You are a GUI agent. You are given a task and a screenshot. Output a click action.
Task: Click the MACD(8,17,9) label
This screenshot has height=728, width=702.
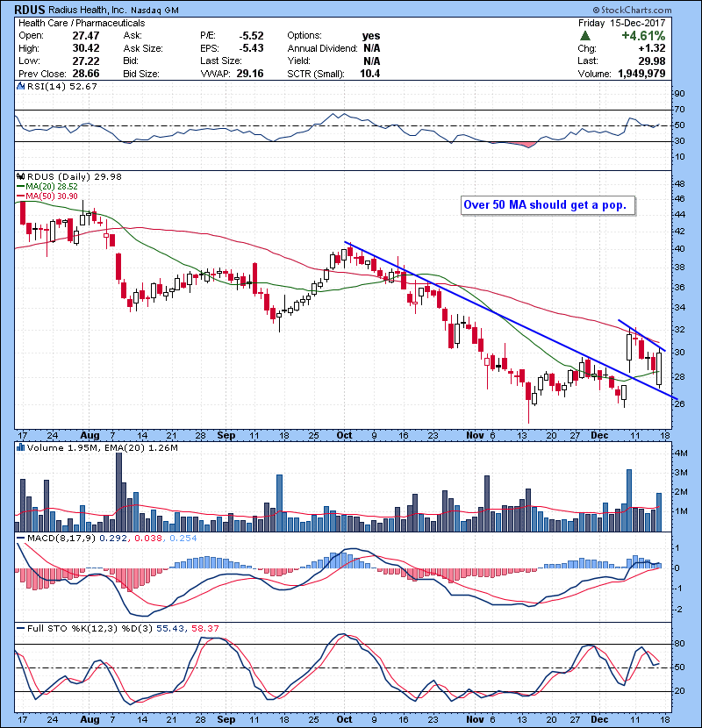pos(61,539)
